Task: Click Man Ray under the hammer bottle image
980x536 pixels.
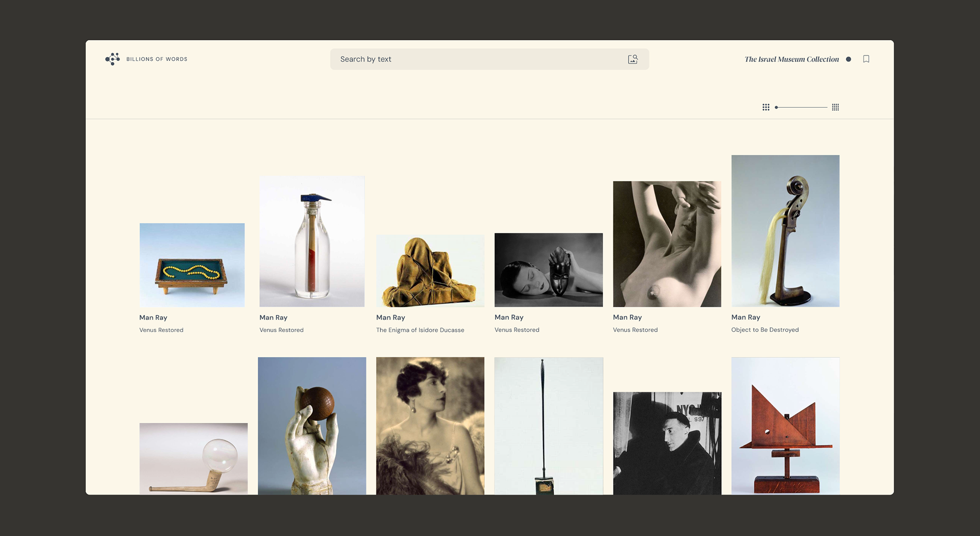Action: pos(273,318)
